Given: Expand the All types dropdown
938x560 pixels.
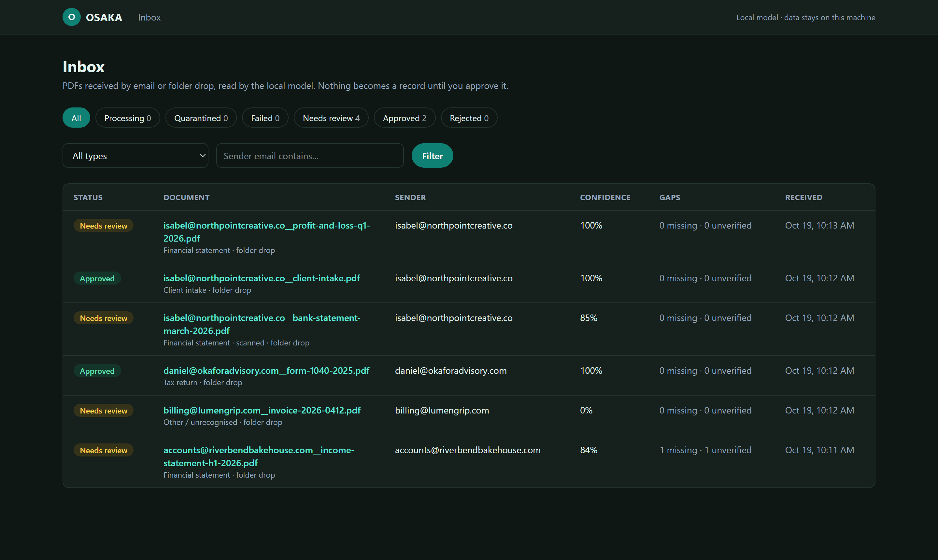Looking at the screenshot, I should 135,156.
